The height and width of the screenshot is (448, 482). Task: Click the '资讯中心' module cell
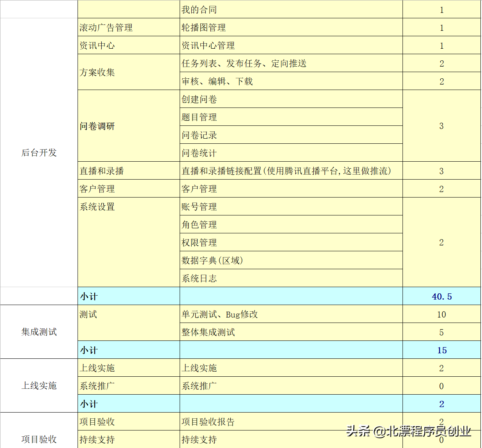(x=129, y=45)
